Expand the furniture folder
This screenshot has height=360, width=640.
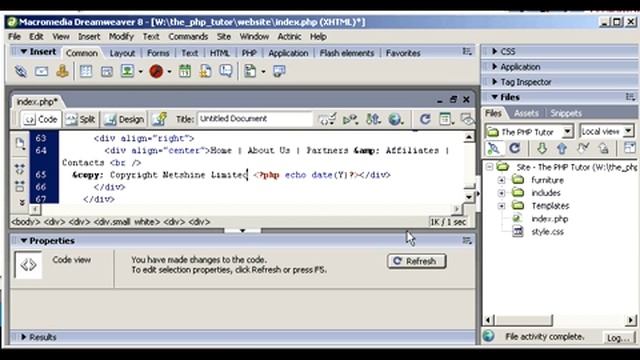[502, 180]
